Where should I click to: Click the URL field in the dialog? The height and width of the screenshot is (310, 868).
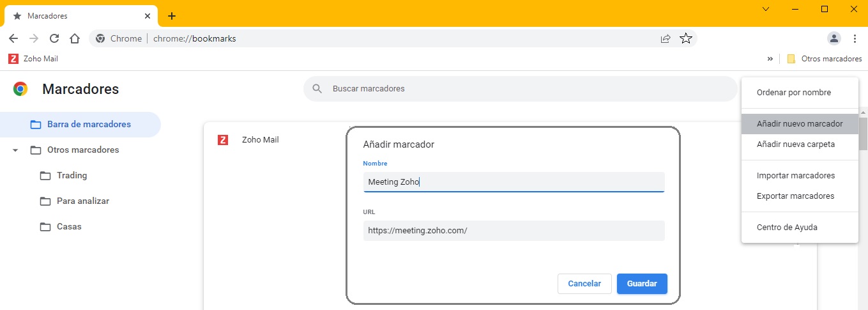click(514, 231)
